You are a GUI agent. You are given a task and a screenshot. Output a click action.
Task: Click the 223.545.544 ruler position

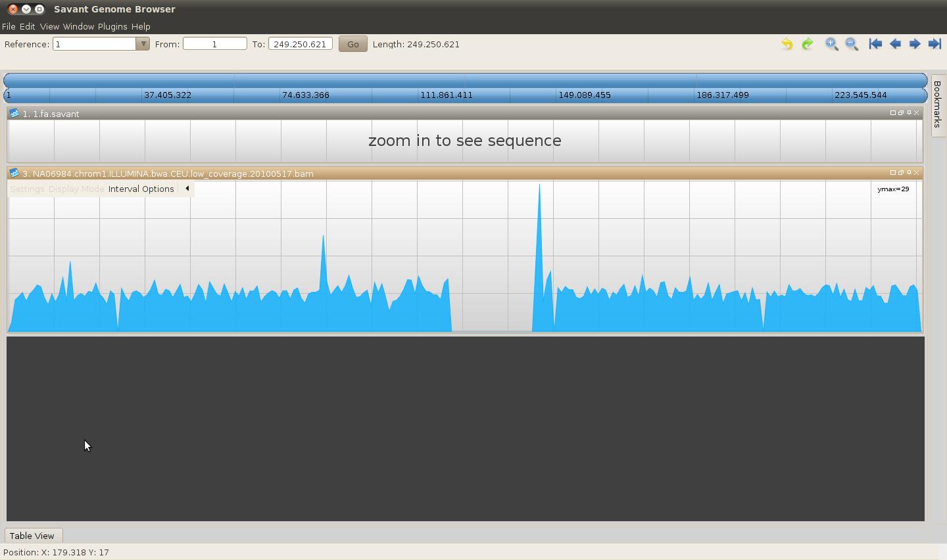860,95
